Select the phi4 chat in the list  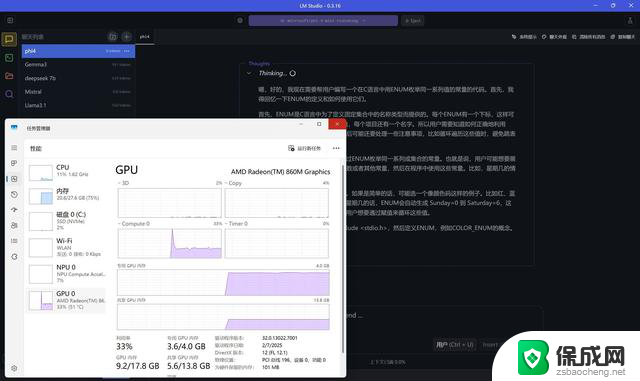[x=78, y=51]
